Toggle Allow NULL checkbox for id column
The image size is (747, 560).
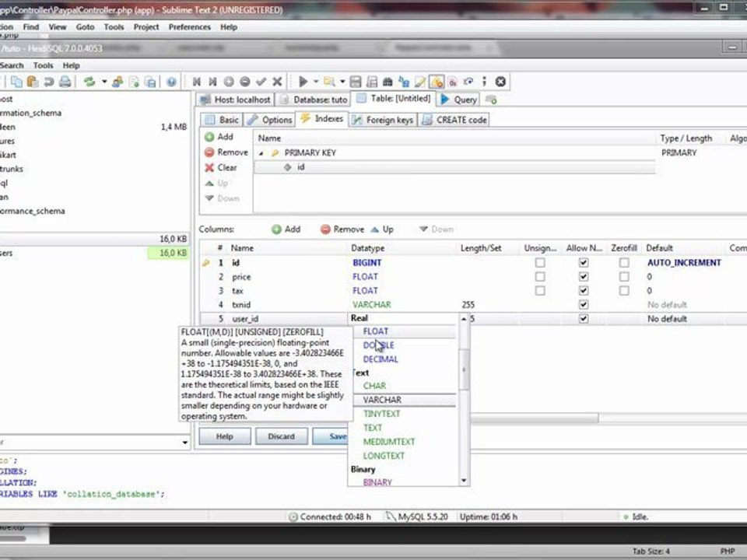pos(583,262)
